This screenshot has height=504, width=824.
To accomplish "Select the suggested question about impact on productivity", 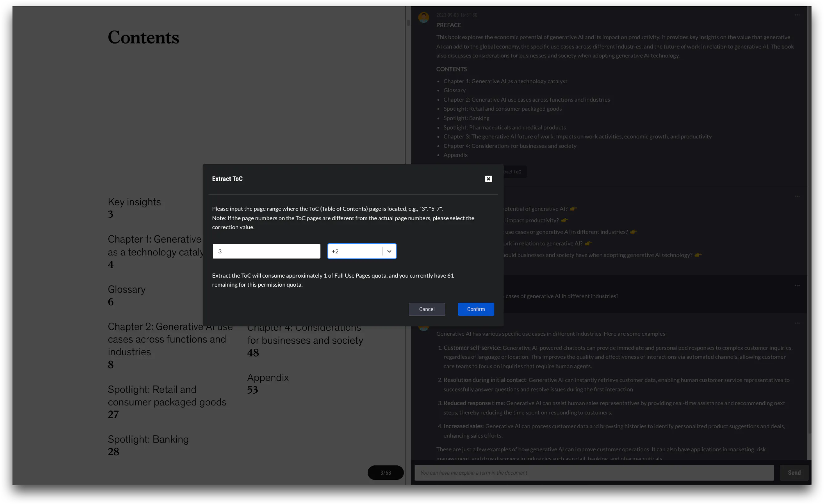I will (x=531, y=220).
